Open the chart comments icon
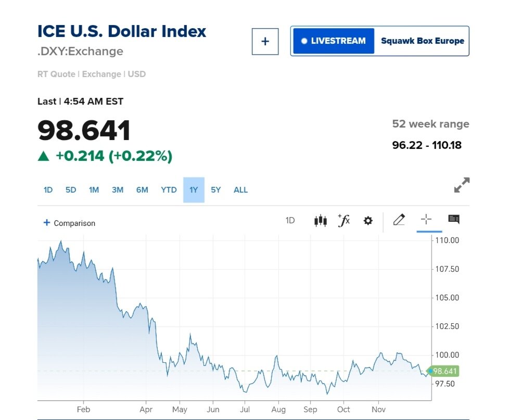Image resolution: width=507 pixels, height=420 pixels. click(x=453, y=220)
